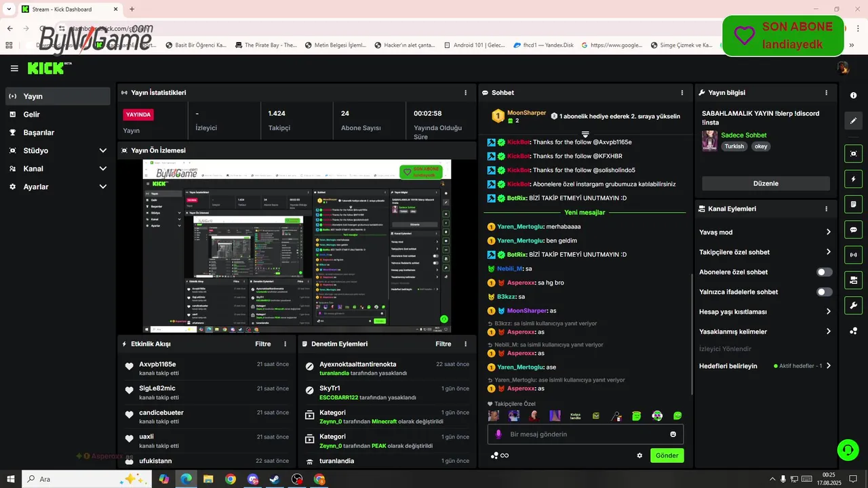Image resolution: width=868 pixels, height=488 pixels.
Task: Open Filtre in Etkinlik Akışı panel
Action: [x=263, y=344]
